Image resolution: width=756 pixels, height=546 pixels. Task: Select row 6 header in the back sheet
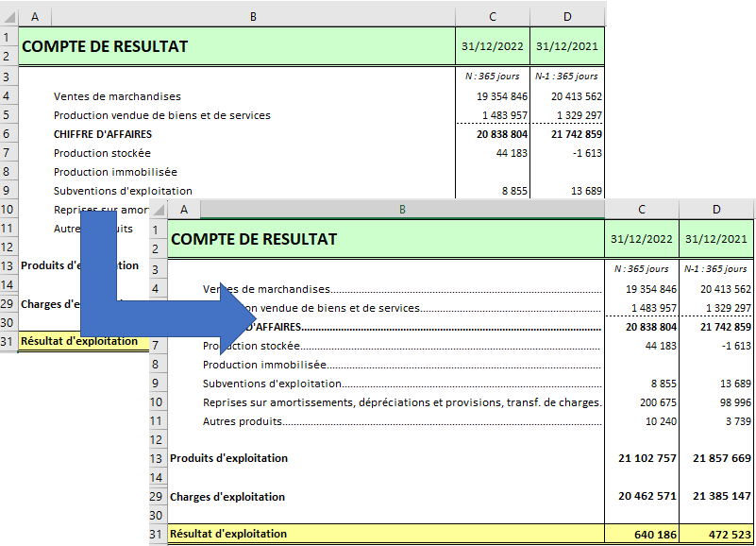7,134
